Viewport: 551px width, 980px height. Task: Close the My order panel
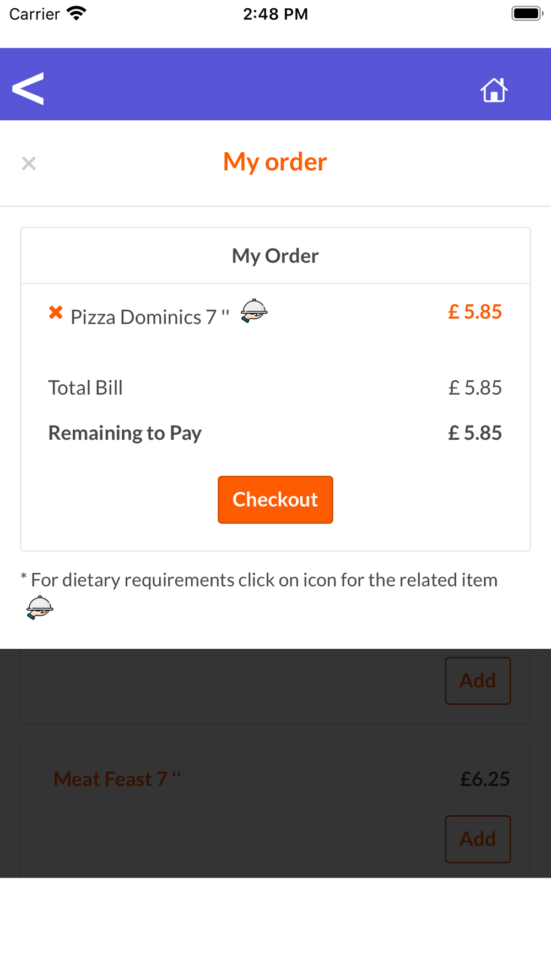tap(29, 163)
